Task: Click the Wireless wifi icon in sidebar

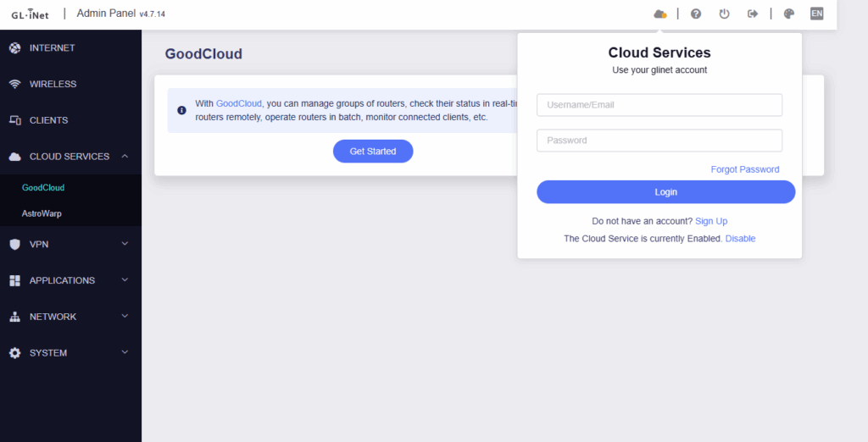Action: 15,84
